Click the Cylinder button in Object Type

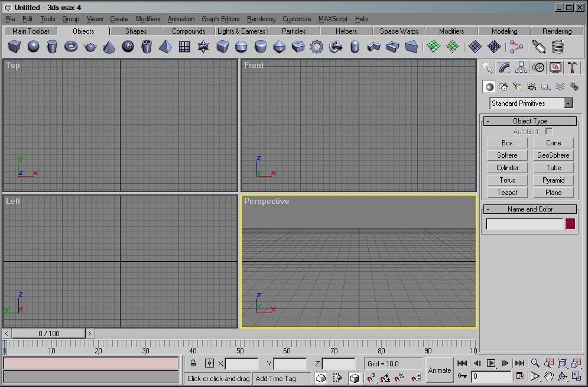(507, 168)
